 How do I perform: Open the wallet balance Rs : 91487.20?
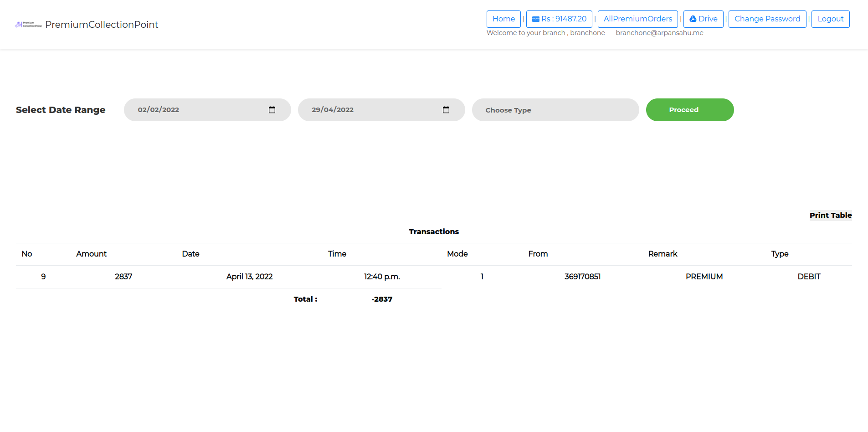(x=559, y=19)
